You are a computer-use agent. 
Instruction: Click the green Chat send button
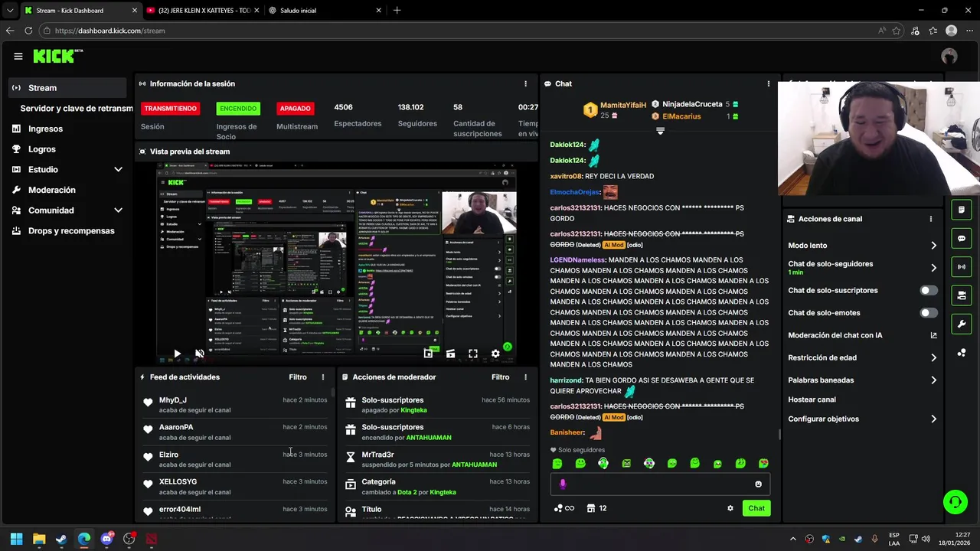tap(756, 508)
